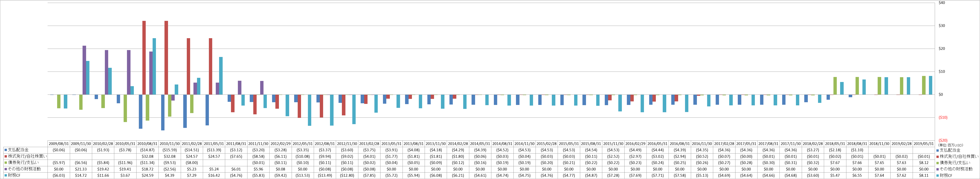
Task: Select the ($11.96) bond payment cell
Action: pos(125,163)
